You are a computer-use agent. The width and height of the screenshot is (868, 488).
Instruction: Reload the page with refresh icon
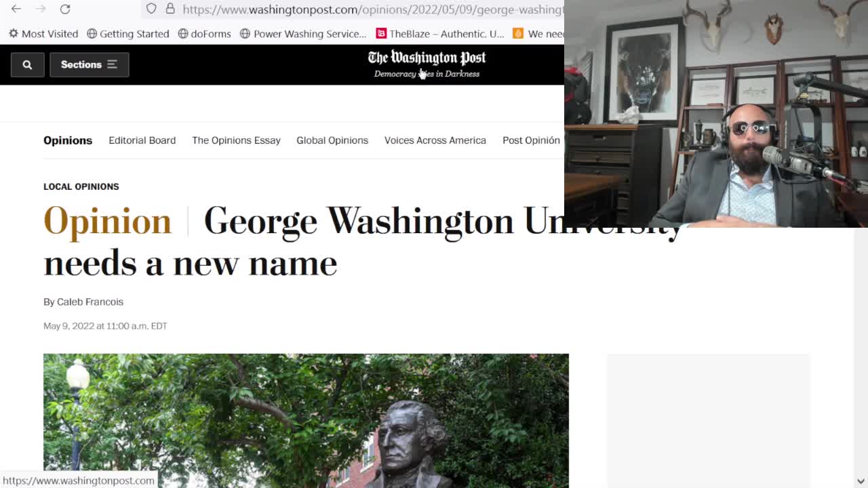(x=65, y=9)
